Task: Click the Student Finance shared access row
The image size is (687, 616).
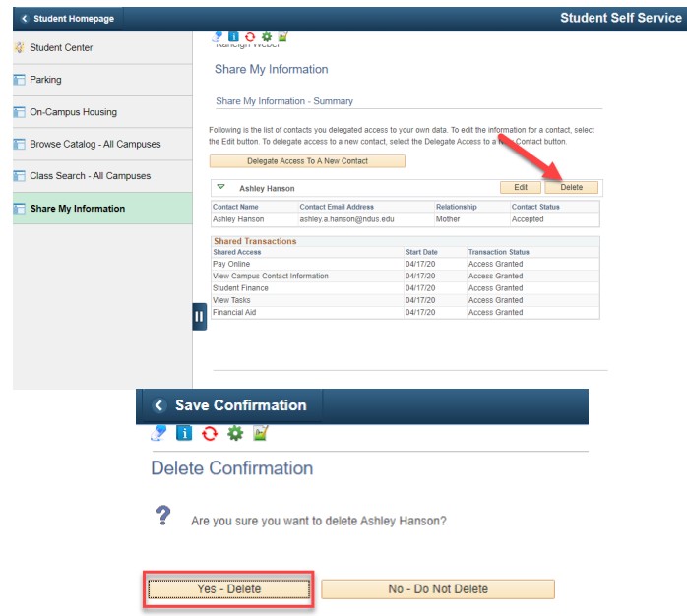Action: coord(406,288)
